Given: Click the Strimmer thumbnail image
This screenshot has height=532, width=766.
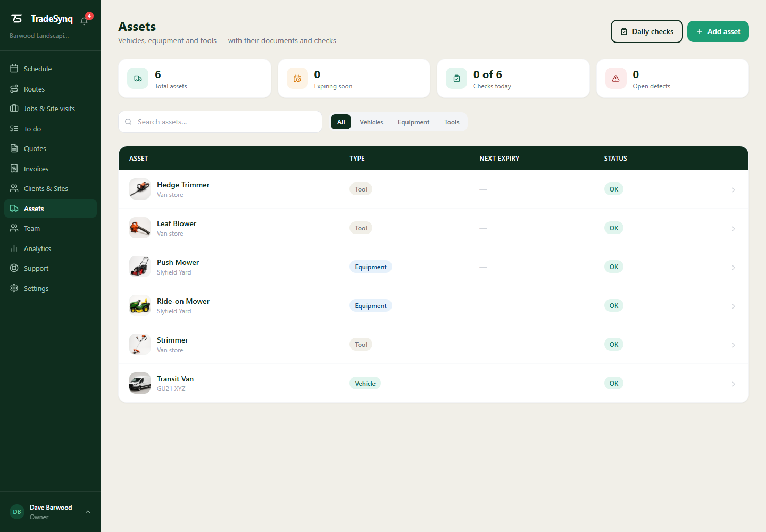Looking at the screenshot, I should [x=140, y=344].
